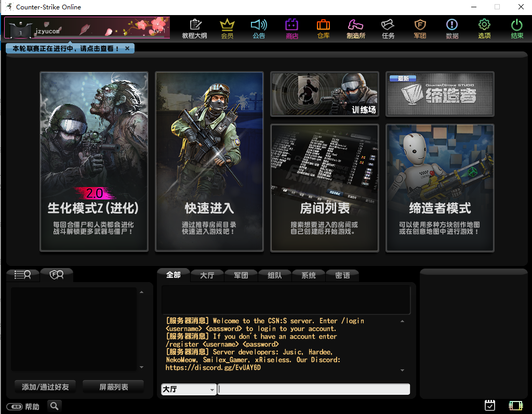This screenshot has height=414, width=532.
Task: Click the 屏蔽列表 block list button
Action: point(113,387)
